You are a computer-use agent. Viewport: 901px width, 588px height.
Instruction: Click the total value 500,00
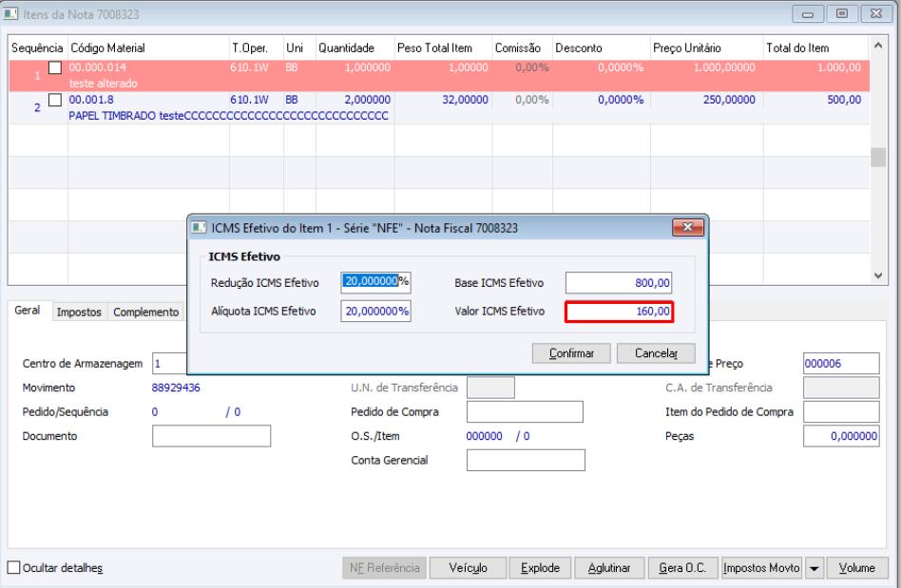click(844, 100)
